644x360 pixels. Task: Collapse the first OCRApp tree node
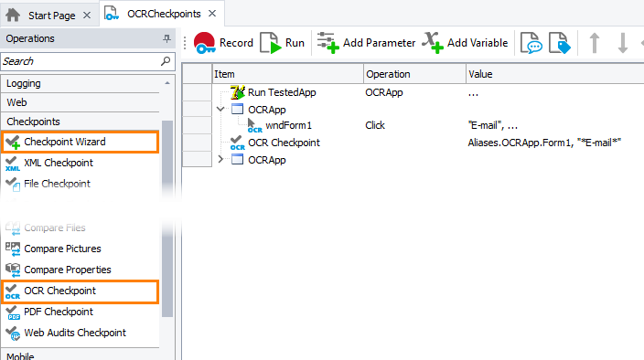(220, 109)
